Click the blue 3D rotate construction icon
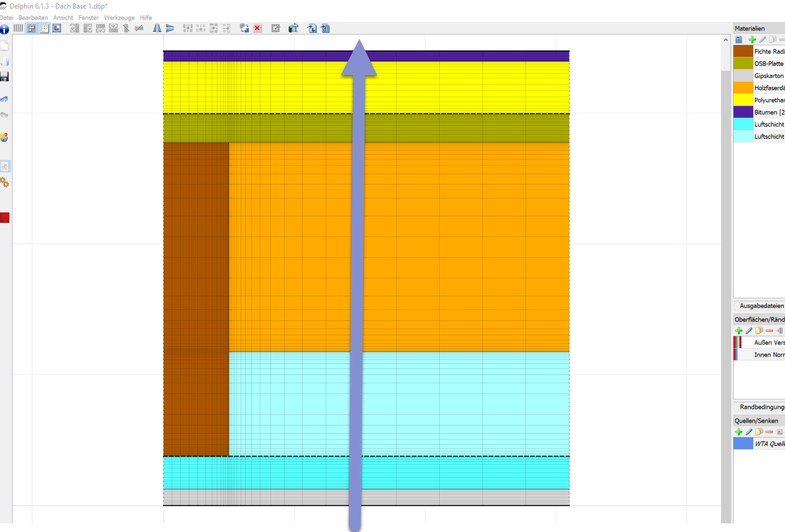Image resolution: width=785 pixels, height=532 pixels. [x=294, y=28]
